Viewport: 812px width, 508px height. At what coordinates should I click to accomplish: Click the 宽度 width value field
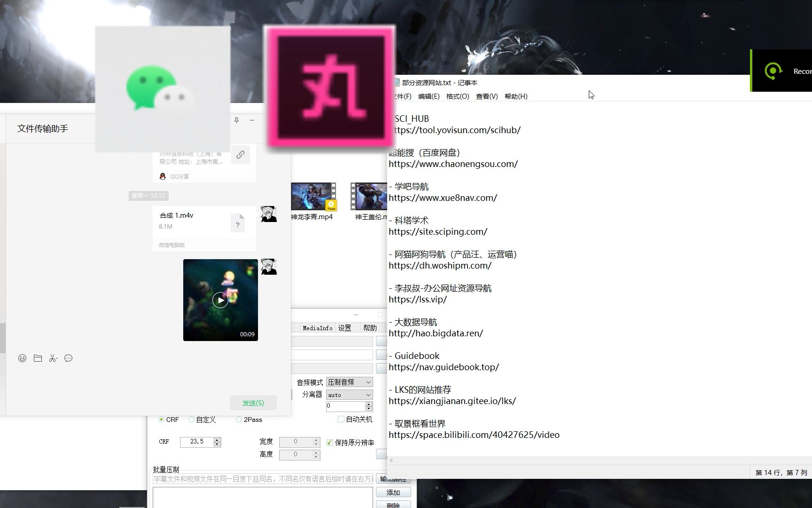(x=296, y=442)
